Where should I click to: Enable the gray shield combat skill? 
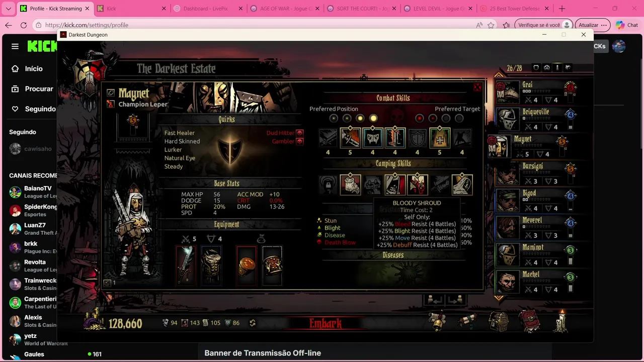pyautogui.click(x=417, y=138)
